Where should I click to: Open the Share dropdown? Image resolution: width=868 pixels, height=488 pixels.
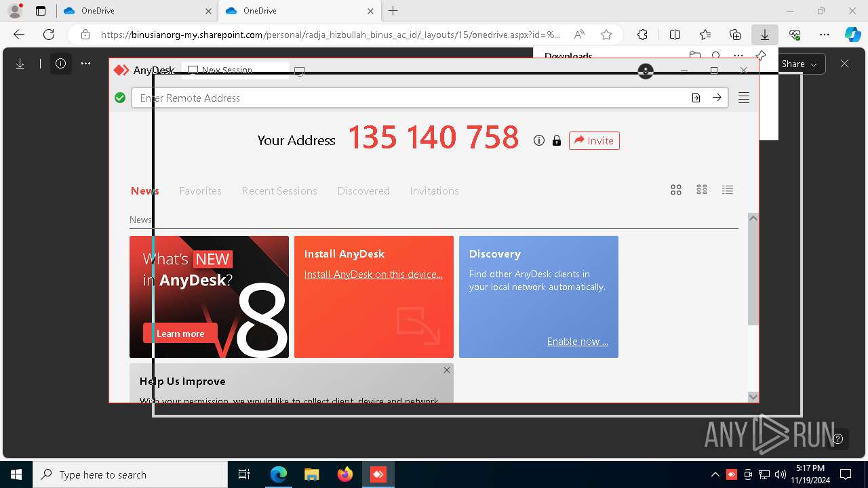(801, 64)
